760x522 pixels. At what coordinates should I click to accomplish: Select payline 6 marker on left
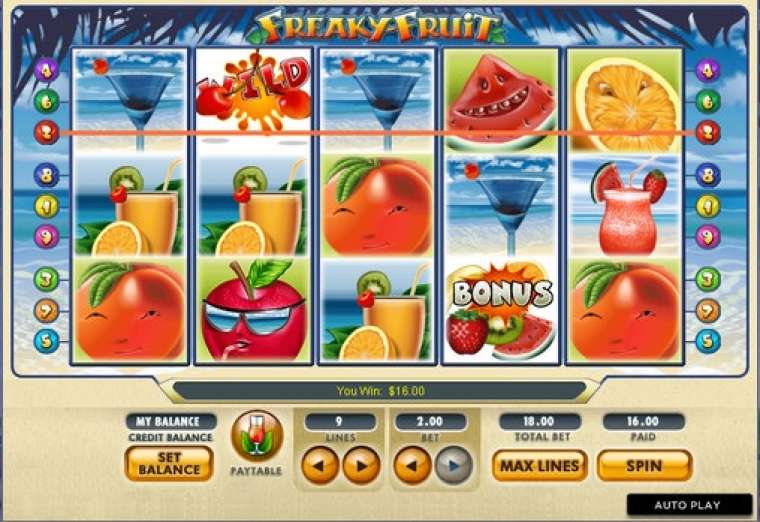tap(47, 101)
